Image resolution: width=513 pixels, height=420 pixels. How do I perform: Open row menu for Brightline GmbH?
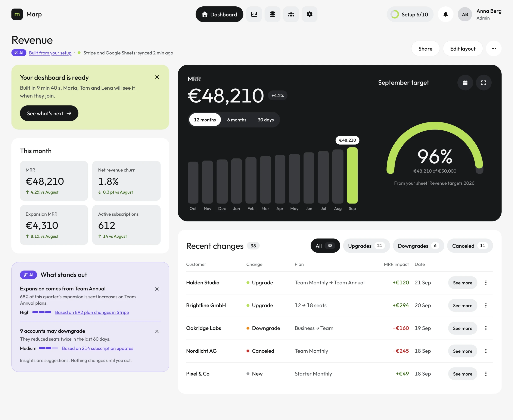tap(486, 305)
